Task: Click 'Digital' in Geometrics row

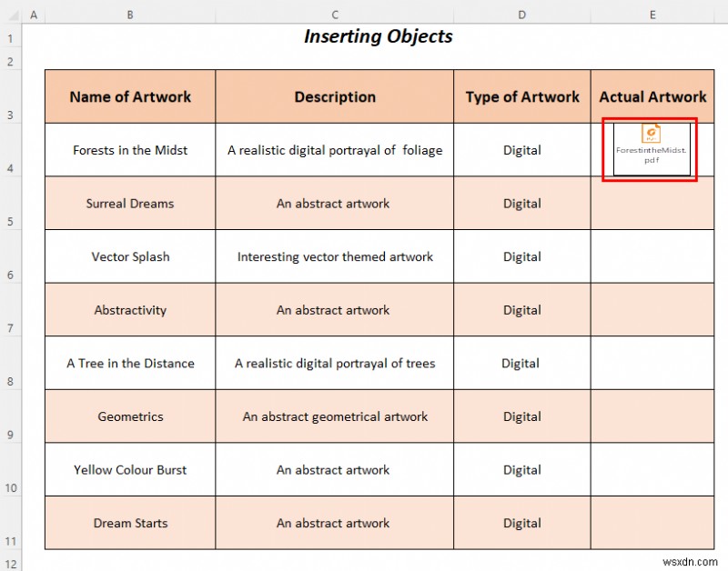Action: pyautogui.click(x=521, y=416)
